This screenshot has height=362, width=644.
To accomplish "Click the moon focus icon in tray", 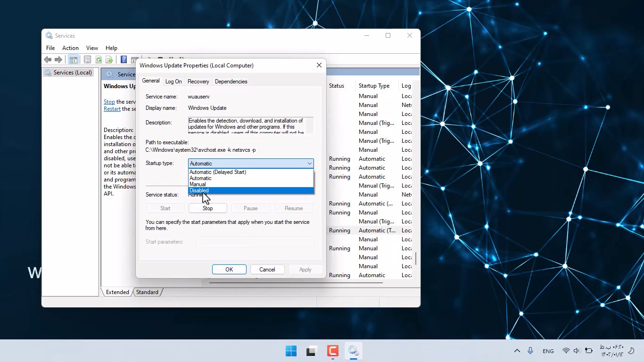I will [x=631, y=351].
